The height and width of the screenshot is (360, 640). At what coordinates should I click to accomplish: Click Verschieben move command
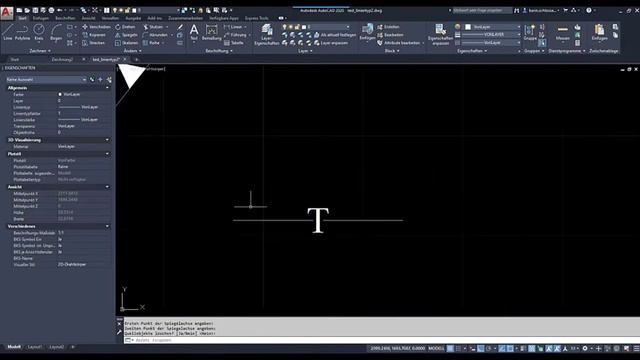(96, 27)
